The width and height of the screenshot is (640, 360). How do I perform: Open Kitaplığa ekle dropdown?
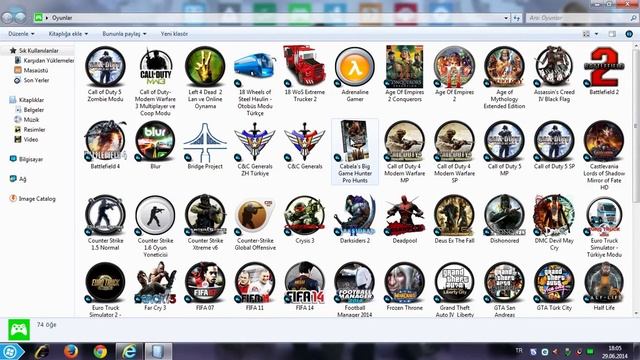click(x=68, y=34)
